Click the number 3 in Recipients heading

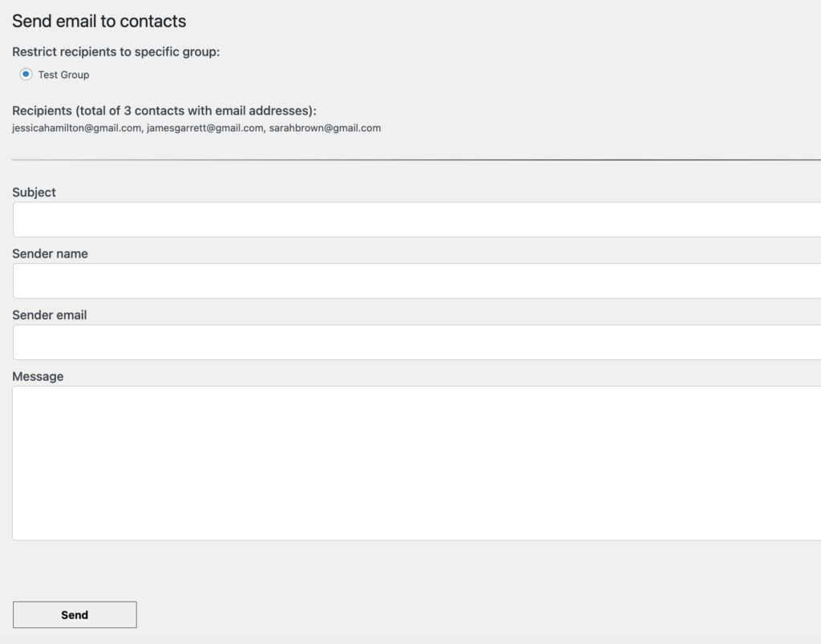tap(127, 111)
